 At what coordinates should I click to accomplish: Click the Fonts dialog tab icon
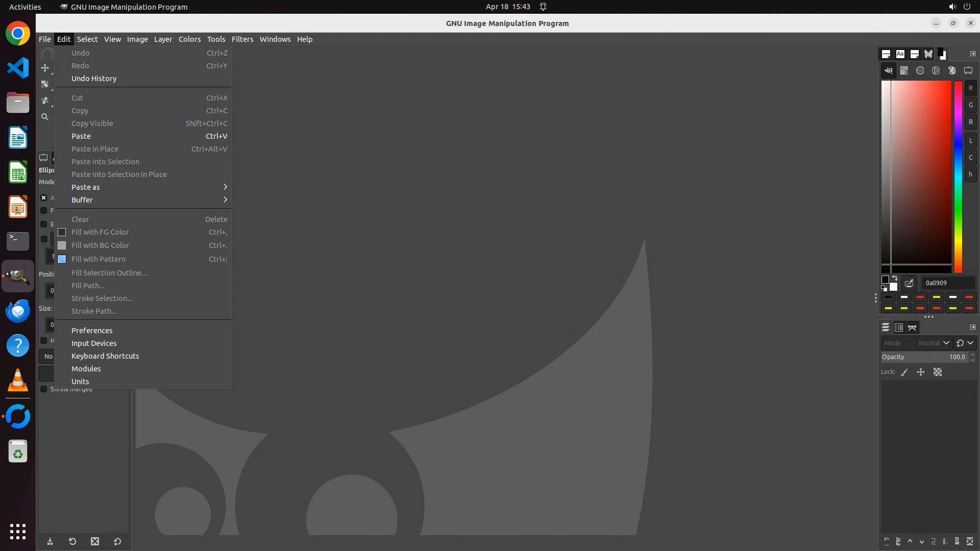point(900,54)
